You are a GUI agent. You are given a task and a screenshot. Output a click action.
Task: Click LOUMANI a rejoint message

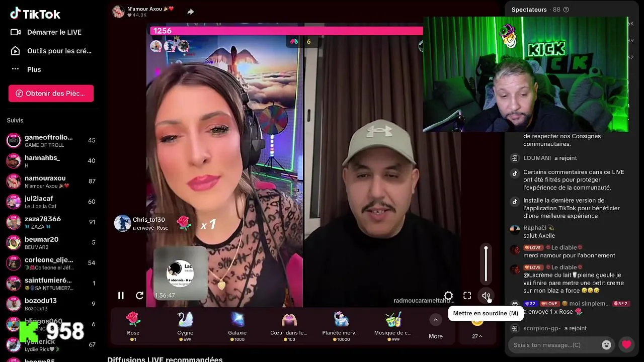550,158
